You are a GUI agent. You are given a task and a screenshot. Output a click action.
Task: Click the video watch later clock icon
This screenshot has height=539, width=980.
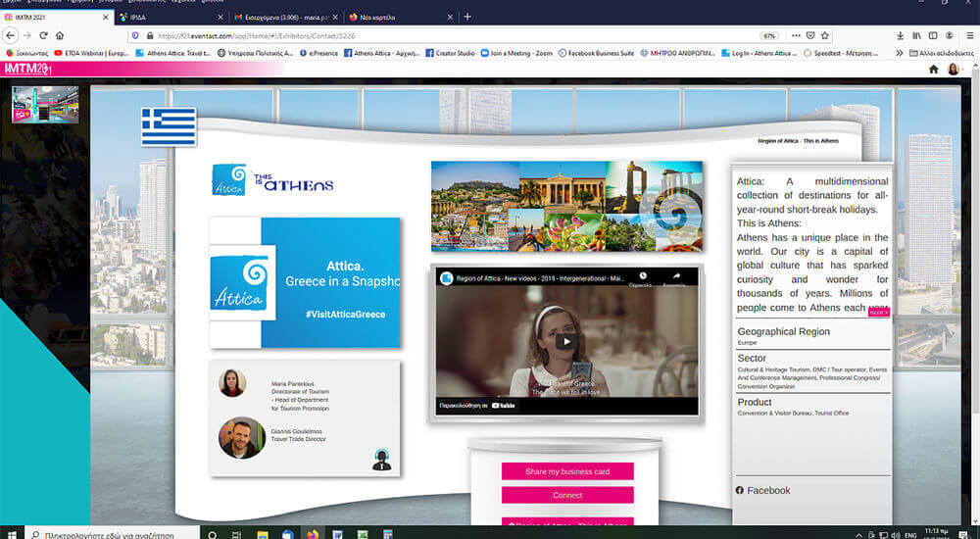[643, 275]
